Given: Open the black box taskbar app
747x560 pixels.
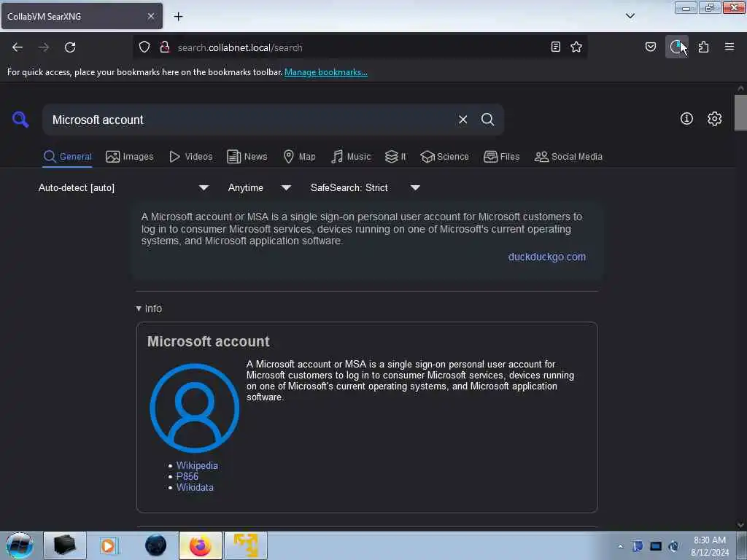Looking at the screenshot, I should 65,545.
